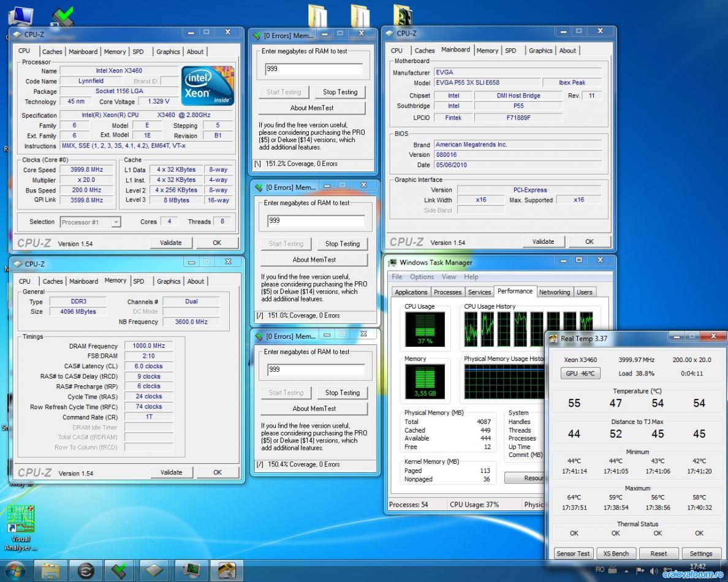The height and width of the screenshot is (582, 728).
Task: Click the taskbar clock showing 17:42
Action: [x=698, y=567]
